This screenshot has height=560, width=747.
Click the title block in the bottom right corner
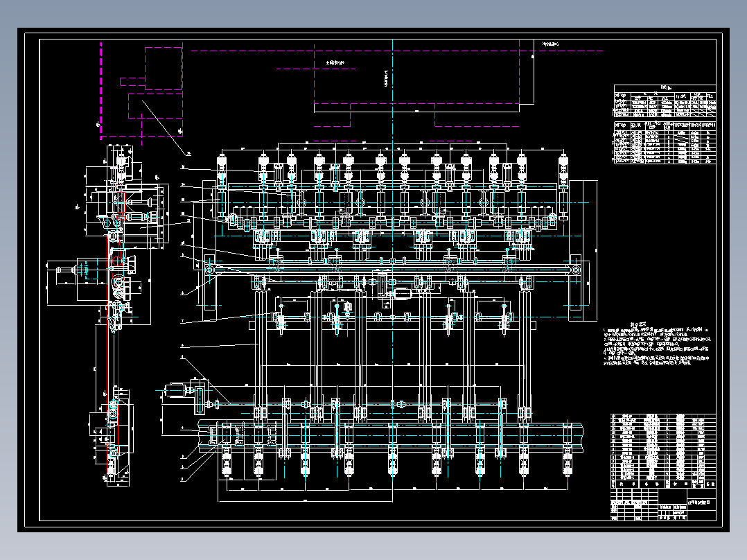coord(663,505)
